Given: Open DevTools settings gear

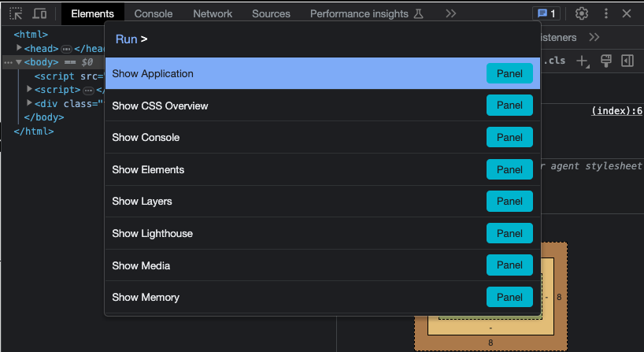Looking at the screenshot, I should pyautogui.click(x=582, y=13).
